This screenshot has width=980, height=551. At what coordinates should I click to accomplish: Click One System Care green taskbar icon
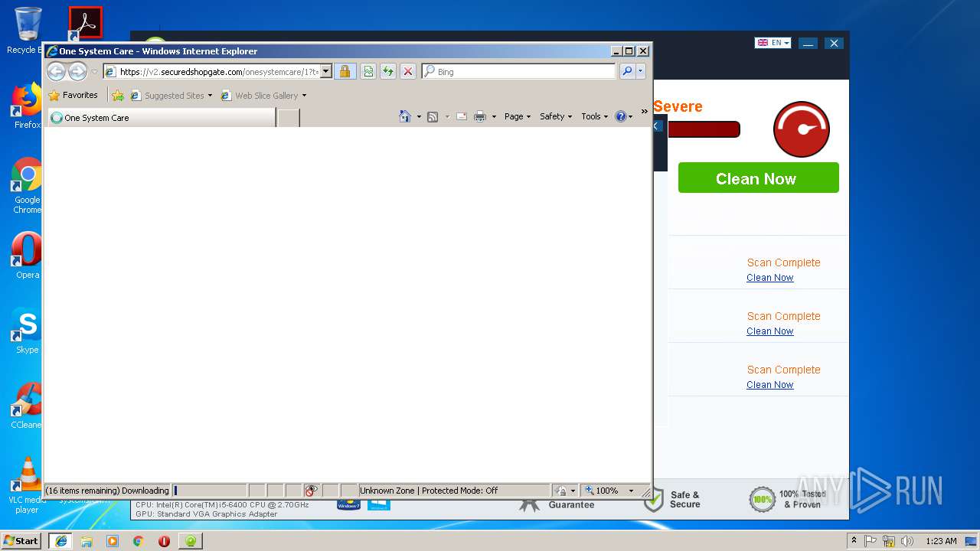click(x=191, y=541)
